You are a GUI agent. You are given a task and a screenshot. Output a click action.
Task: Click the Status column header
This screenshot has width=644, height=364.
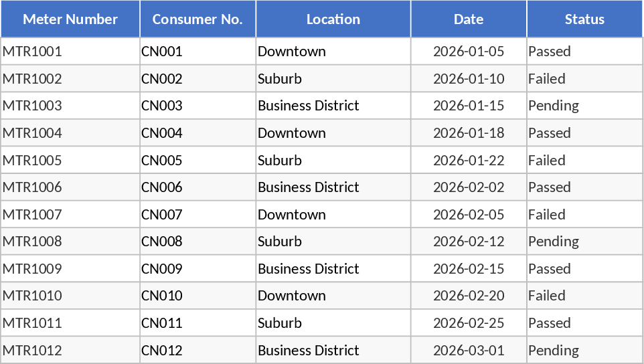[584, 19]
